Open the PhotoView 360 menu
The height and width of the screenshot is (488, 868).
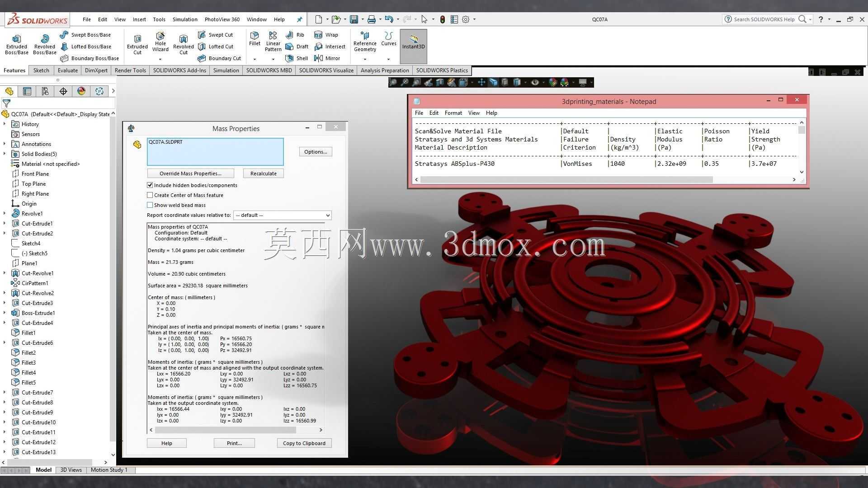tap(222, 19)
